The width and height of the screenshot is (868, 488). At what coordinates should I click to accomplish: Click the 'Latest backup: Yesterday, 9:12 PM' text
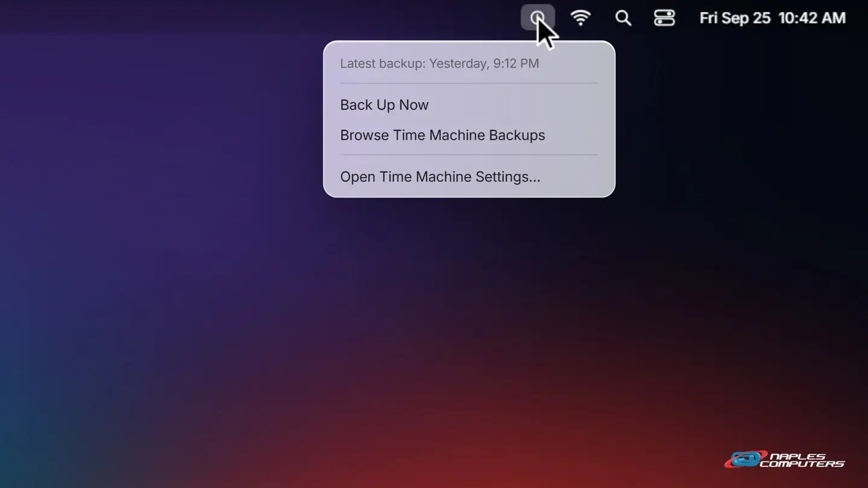pos(439,63)
